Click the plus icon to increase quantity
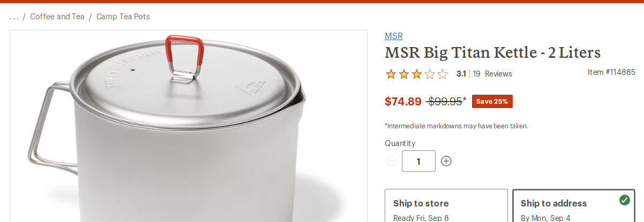The height and width of the screenshot is (222, 644). click(446, 161)
